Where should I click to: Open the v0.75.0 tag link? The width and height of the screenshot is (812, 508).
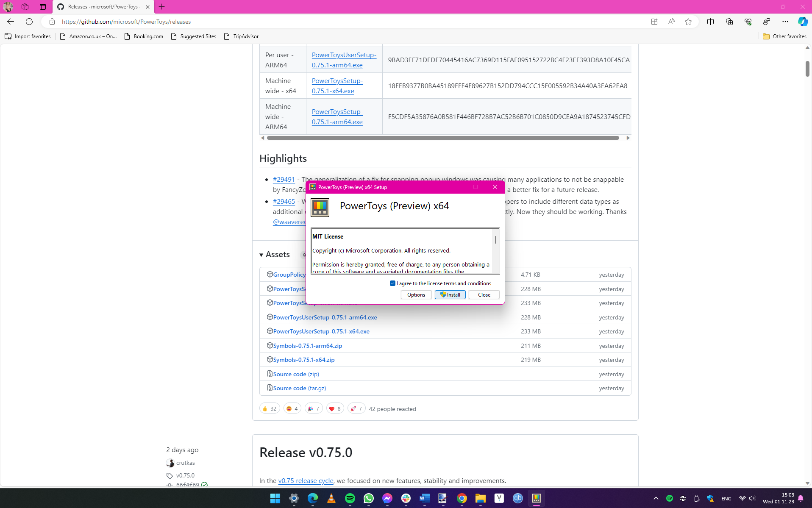coord(185,476)
